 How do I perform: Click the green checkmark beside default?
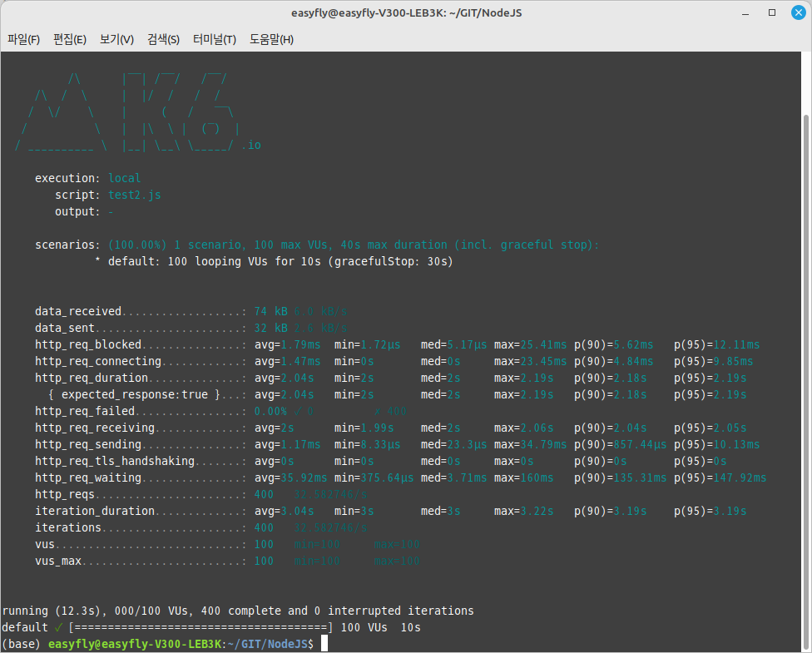click(58, 627)
